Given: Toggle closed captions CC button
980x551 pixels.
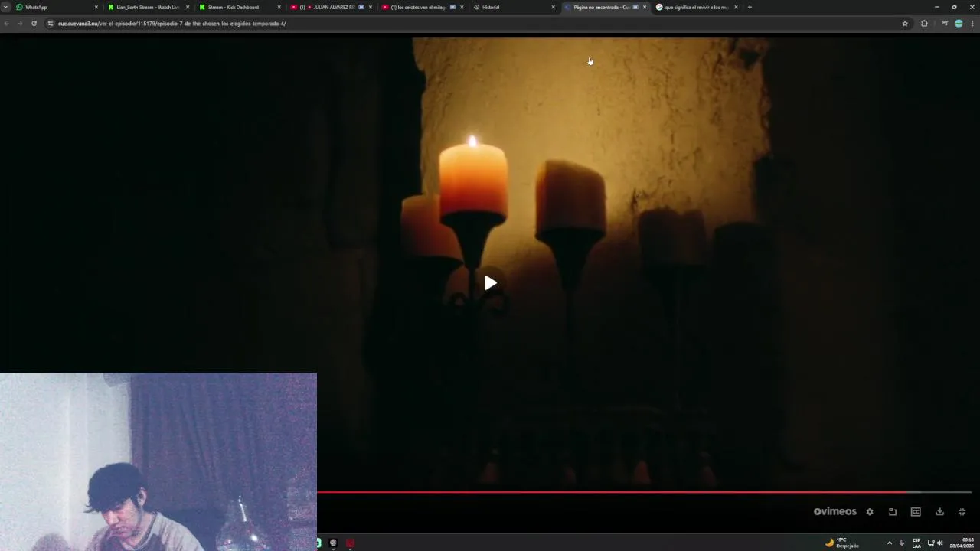Looking at the screenshot, I should [916, 512].
